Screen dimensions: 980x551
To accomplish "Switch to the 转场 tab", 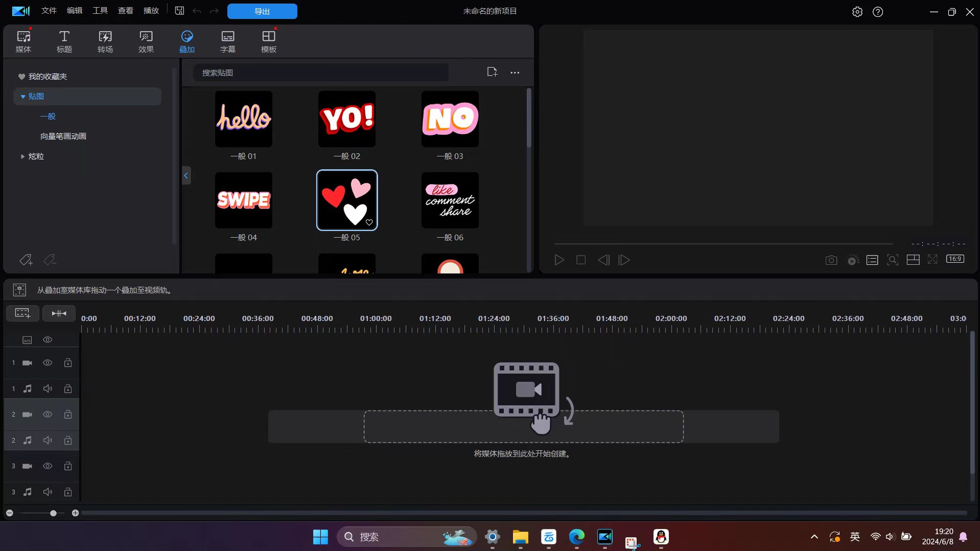I will point(105,41).
